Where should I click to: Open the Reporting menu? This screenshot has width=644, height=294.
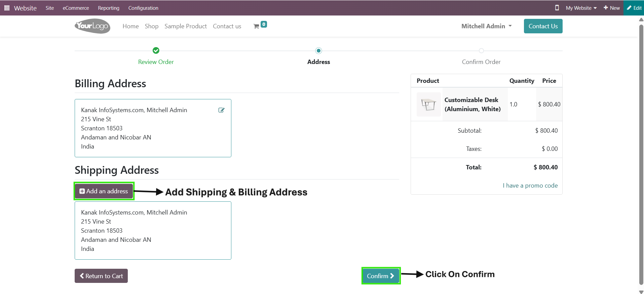tap(109, 8)
